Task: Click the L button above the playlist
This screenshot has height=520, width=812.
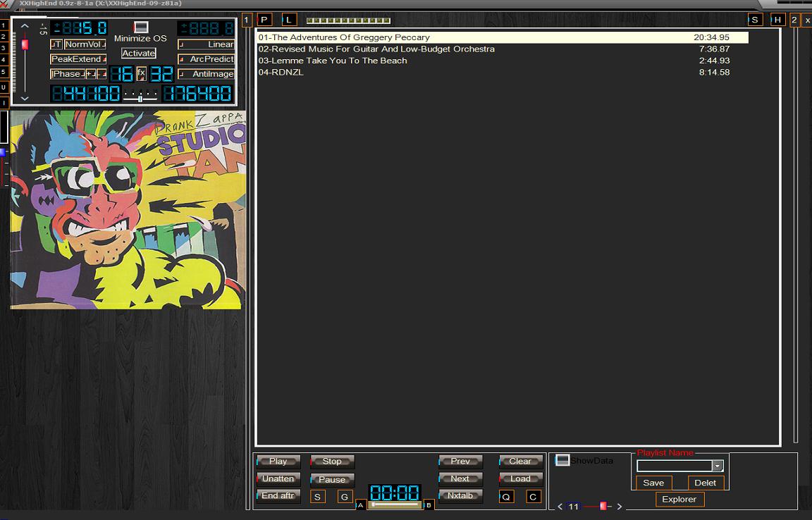Action: point(289,20)
